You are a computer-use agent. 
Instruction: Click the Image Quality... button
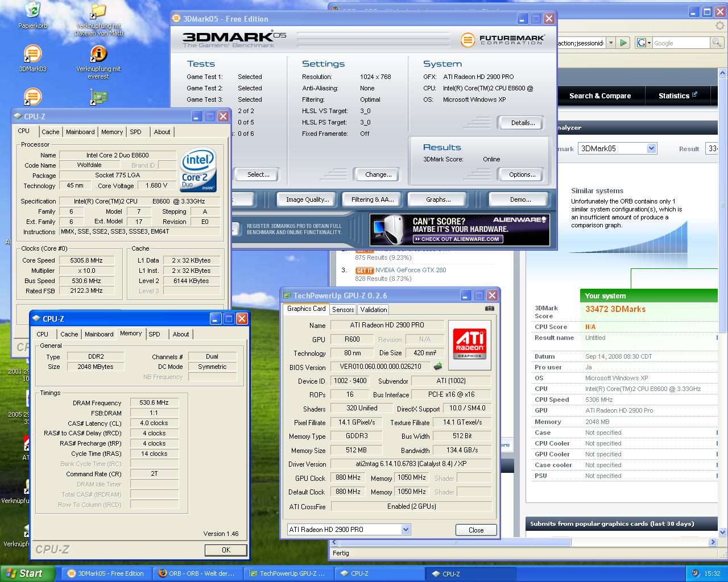[x=307, y=199]
